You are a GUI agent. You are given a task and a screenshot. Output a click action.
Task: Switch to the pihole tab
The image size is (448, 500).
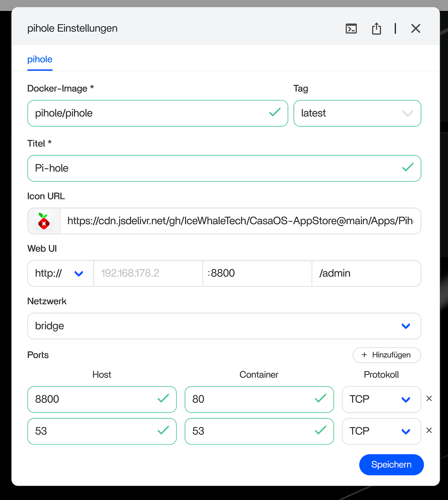click(x=40, y=59)
